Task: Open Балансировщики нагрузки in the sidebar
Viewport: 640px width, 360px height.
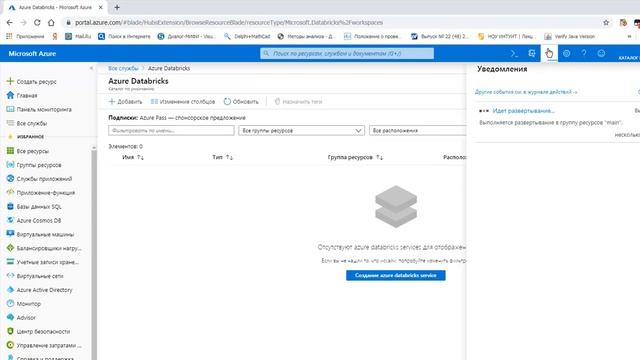Action: tap(49, 248)
